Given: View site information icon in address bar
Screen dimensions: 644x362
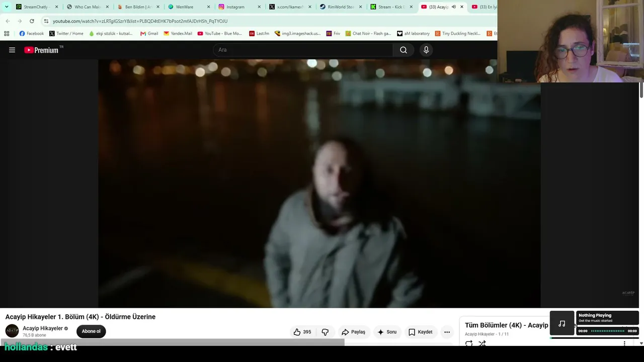Looking at the screenshot, I should coord(46,21).
